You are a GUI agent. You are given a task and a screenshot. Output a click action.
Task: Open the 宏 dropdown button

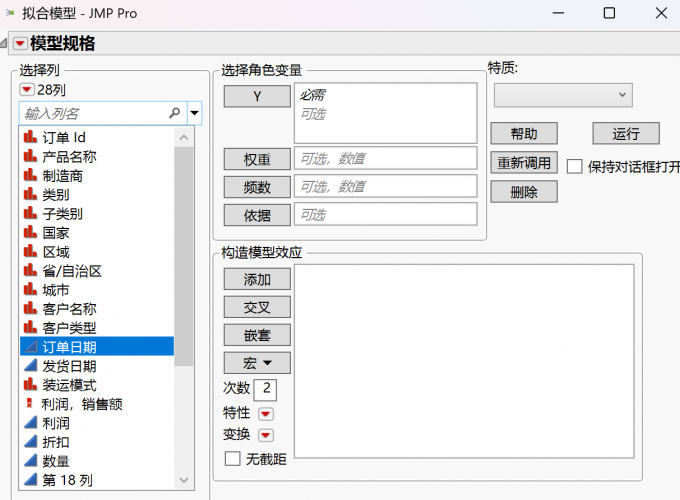[259, 362]
